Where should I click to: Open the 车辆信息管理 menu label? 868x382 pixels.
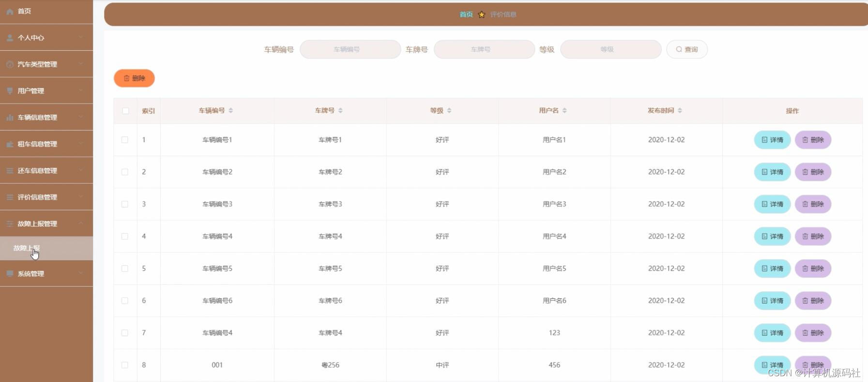(37, 118)
